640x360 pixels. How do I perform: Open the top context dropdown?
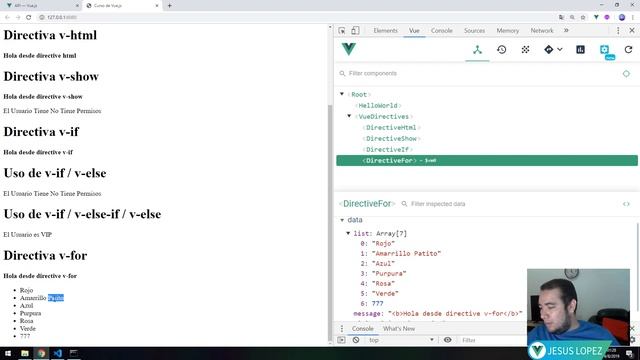click(x=401, y=340)
